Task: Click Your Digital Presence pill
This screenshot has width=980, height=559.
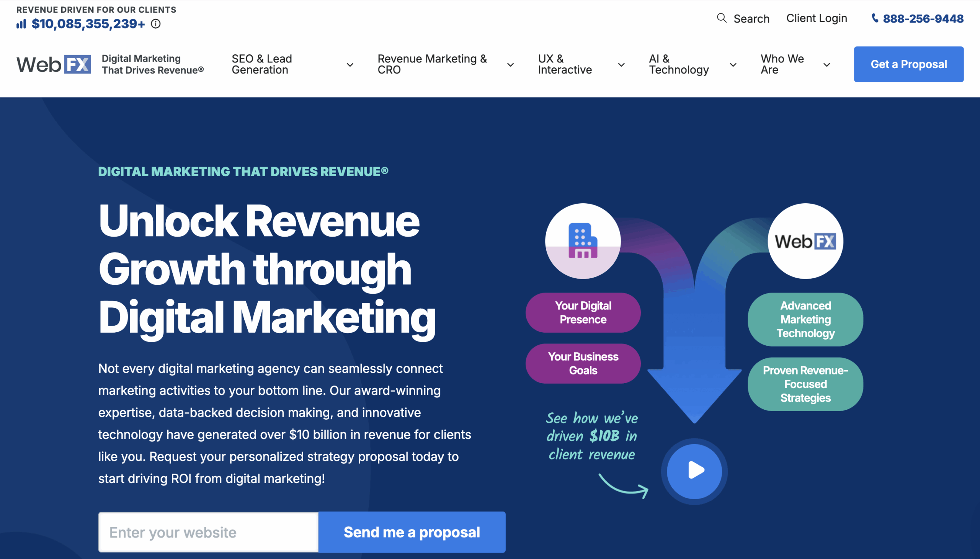Action: [583, 312]
